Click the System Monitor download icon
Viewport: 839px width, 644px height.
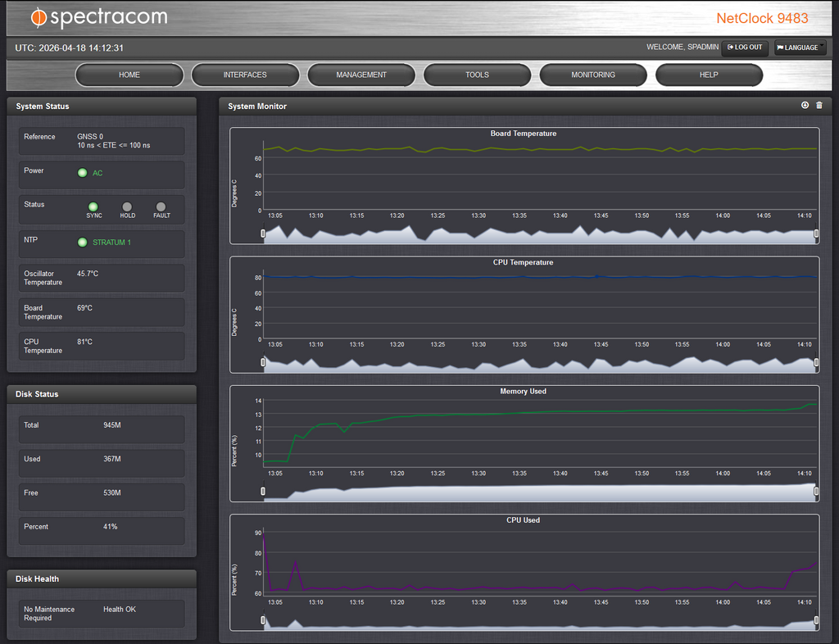pyautogui.click(x=805, y=106)
